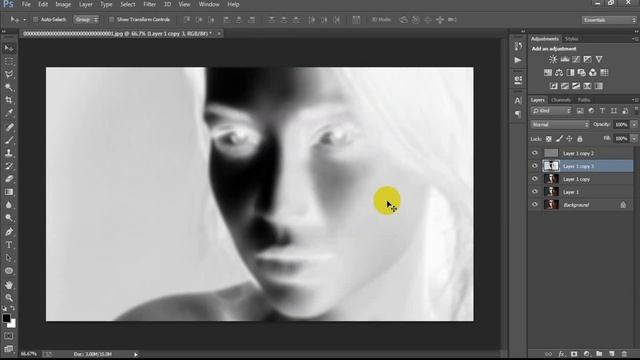Open the Opacity slider dropdown arrow

click(x=634, y=124)
